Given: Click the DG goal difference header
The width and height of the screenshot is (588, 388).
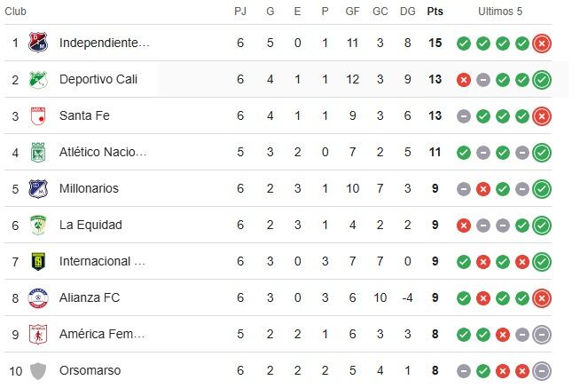Looking at the screenshot, I should point(407,12).
